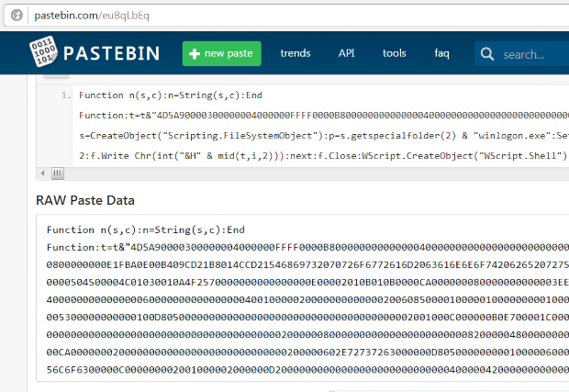Click raw line starting 56C6F6300000C
Viewport: 569px width, 392px height.
pos(307,369)
